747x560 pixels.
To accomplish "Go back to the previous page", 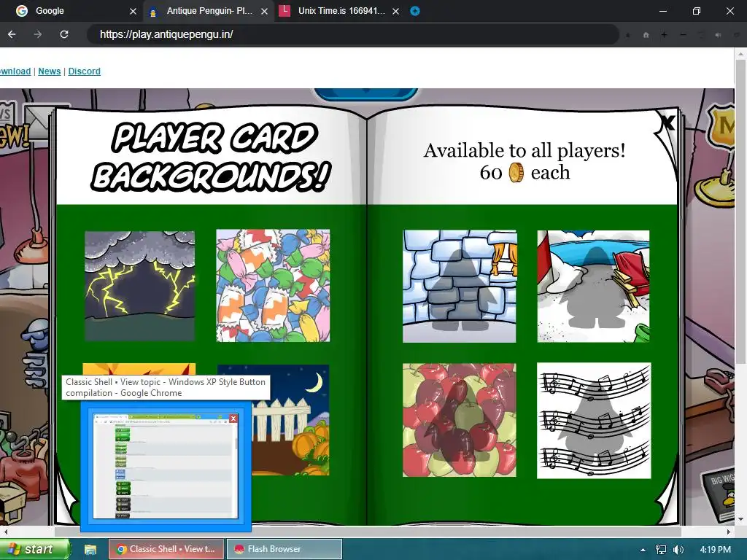I will (12, 34).
